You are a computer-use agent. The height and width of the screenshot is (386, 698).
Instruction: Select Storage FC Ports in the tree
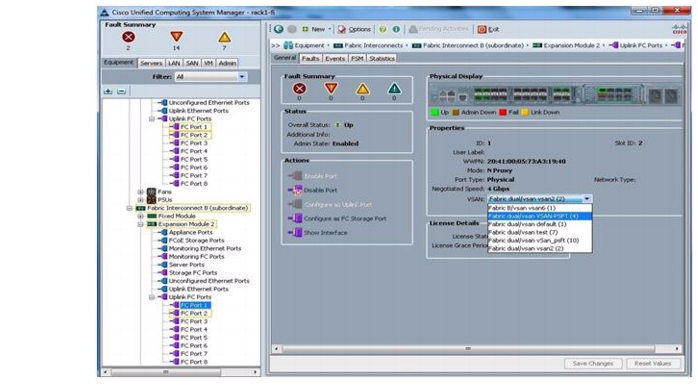193,273
